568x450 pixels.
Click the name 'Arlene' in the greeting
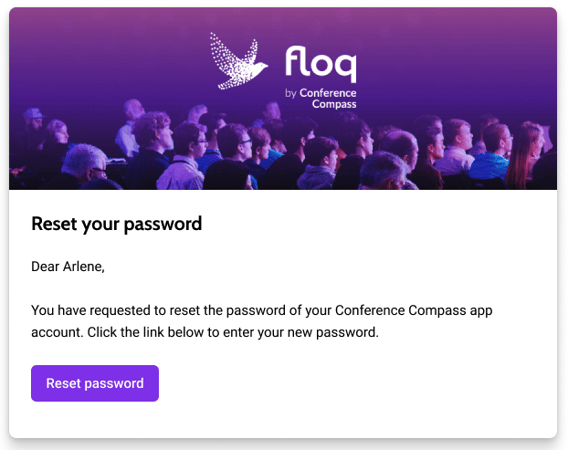tap(83, 267)
